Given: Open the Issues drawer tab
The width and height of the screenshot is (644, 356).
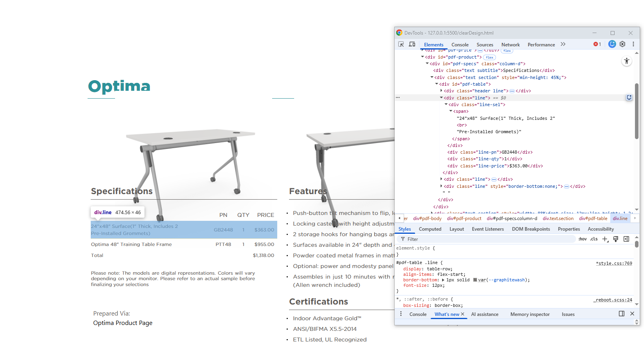Looking at the screenshot, I should coord(568,314).
